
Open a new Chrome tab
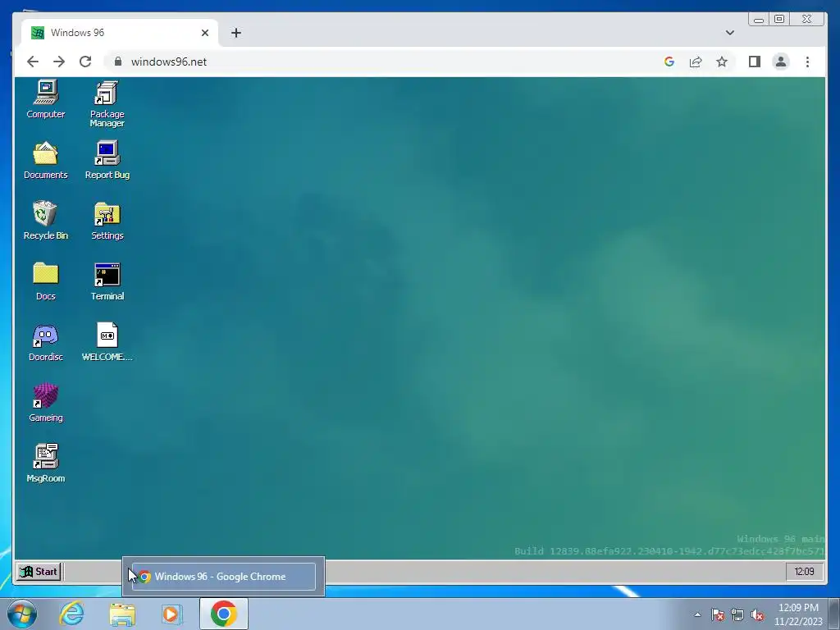coord(235,33)
